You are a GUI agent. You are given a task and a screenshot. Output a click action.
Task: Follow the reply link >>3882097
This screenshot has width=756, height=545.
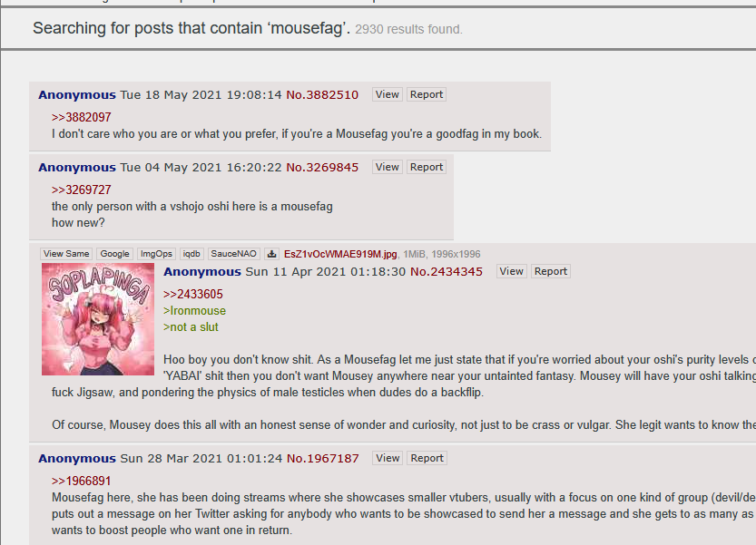click(82, 117)
